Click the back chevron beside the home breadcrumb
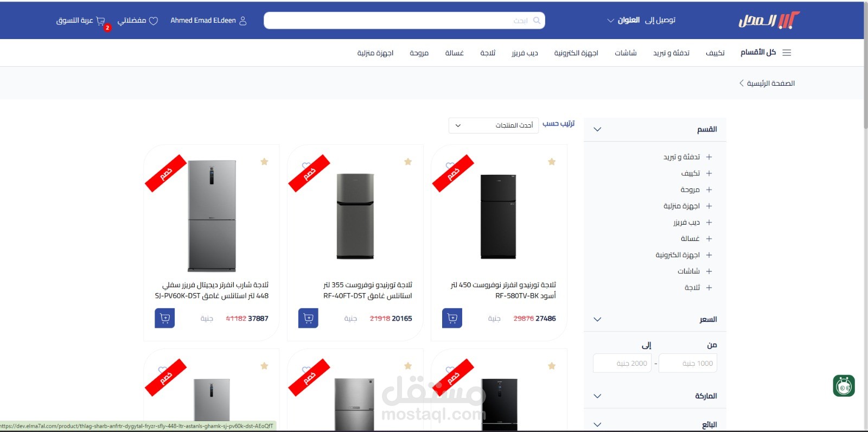The image size is (868, 432). pos(741,83)
